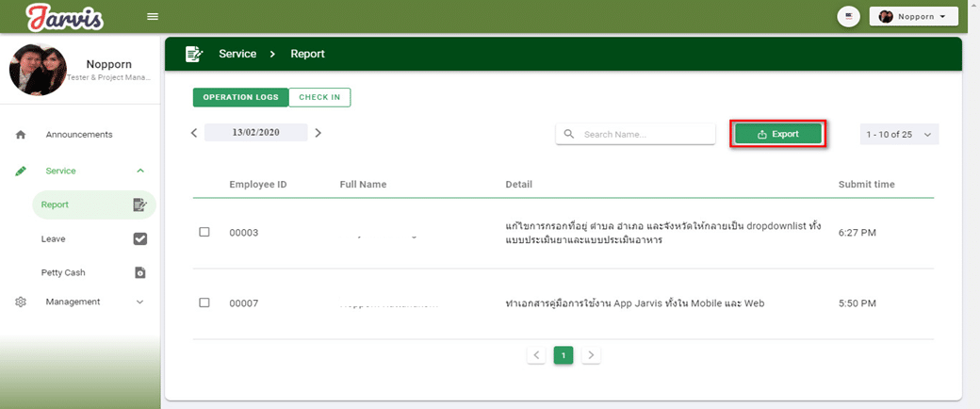Open the 1 - 10 of 25 dropdown
Screen dimensions: 980x409
click(899, 135)
